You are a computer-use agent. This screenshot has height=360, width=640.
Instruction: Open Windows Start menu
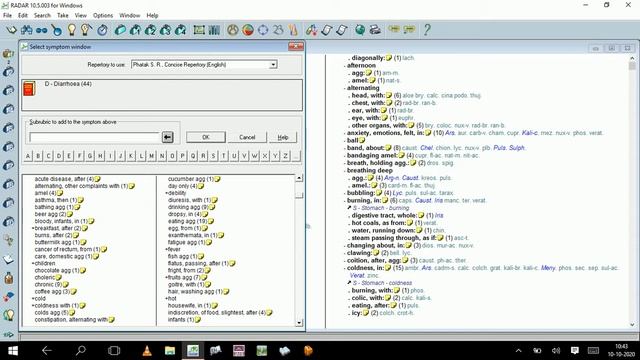click(13, 351)
